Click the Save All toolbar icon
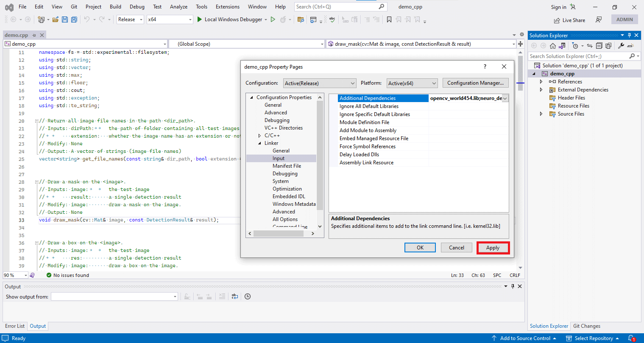Viewport: 644px width, 343px height. pos(74,19)
